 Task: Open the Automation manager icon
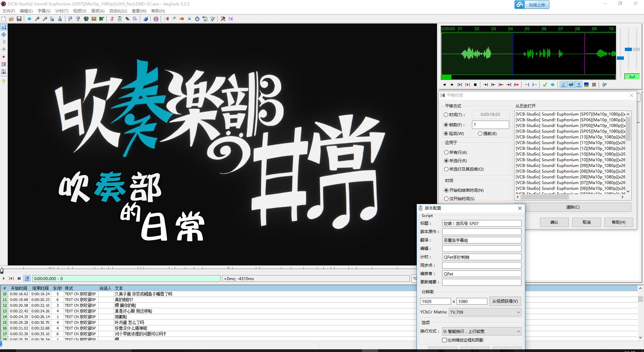[146, 19]
